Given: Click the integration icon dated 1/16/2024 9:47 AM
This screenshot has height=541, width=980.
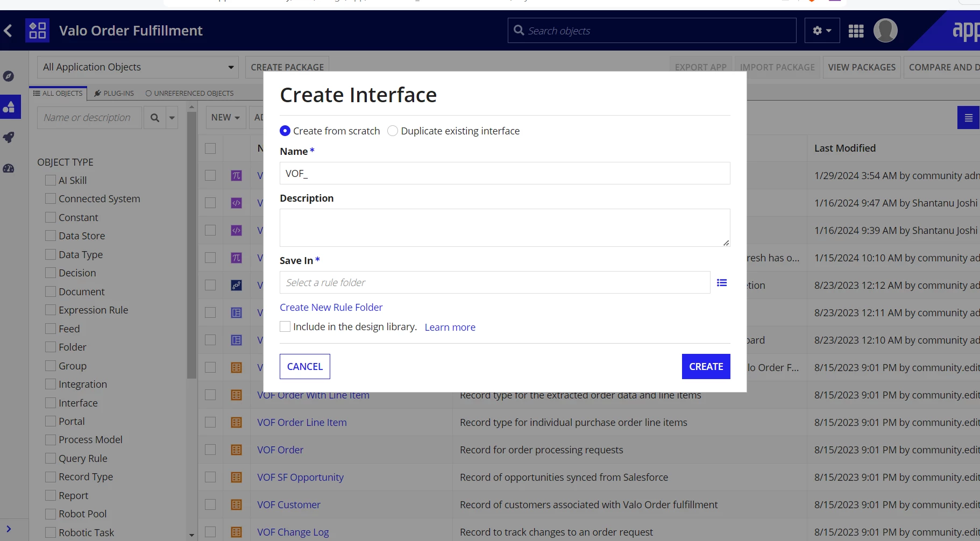Looking at the screenshot, I should click(x=236, y=203).
